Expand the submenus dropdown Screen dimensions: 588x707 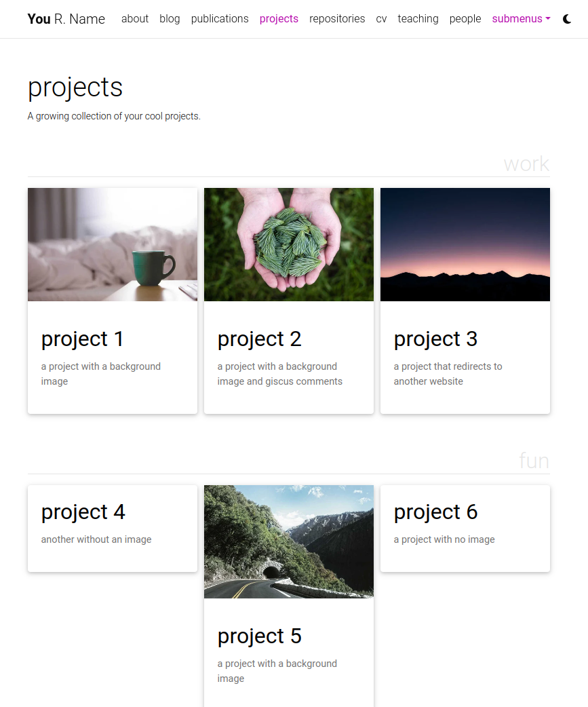tap(521, 19)
